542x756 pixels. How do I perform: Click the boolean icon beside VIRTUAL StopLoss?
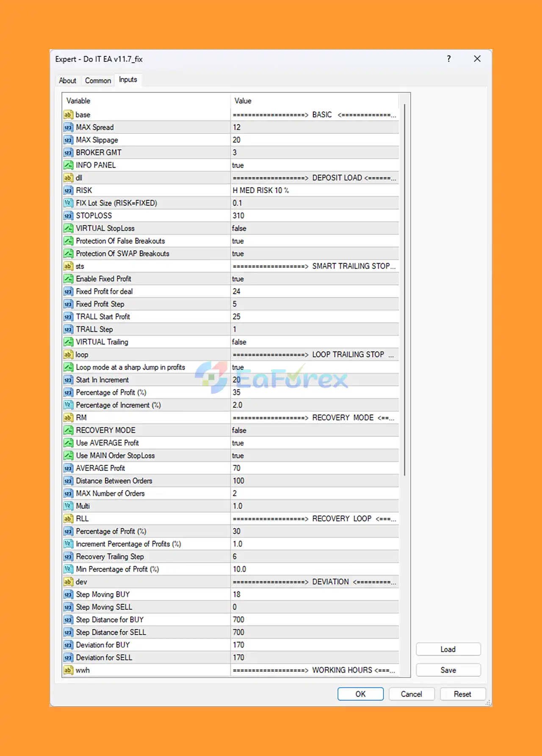68,228
